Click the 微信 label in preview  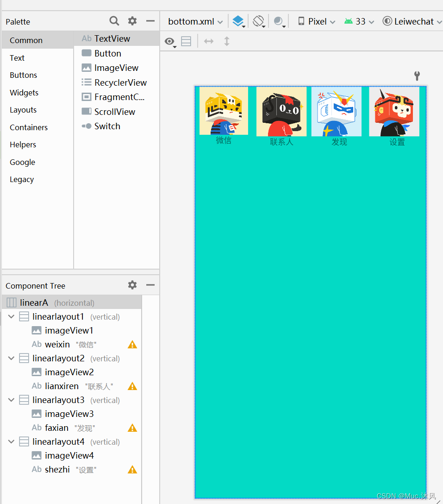click(x=224, y=140)
